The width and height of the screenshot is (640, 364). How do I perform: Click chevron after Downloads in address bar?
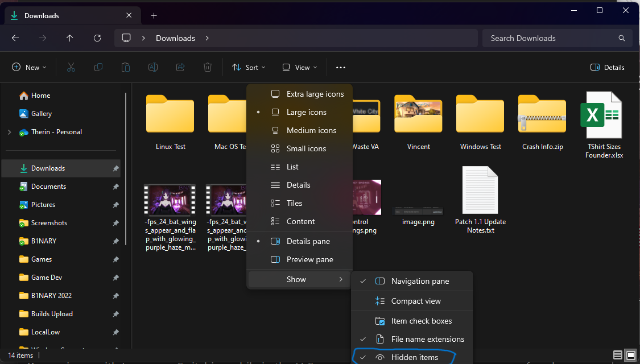pos(207,38)
